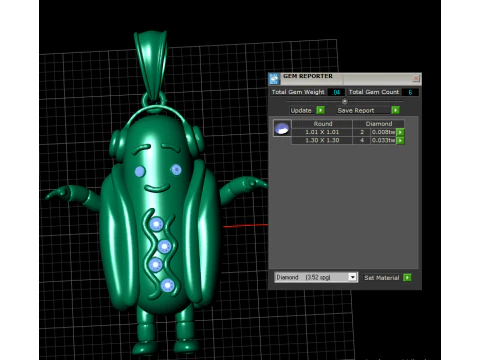The image size is (480, 360).
Task: Click the Gem Reporter title bar icon
Action: pos(274,79)
